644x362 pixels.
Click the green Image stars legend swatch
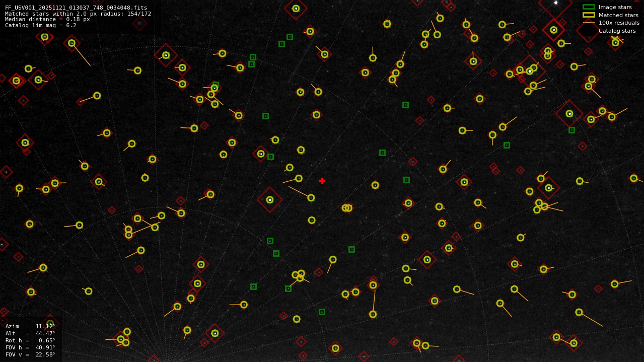(589, 7)
